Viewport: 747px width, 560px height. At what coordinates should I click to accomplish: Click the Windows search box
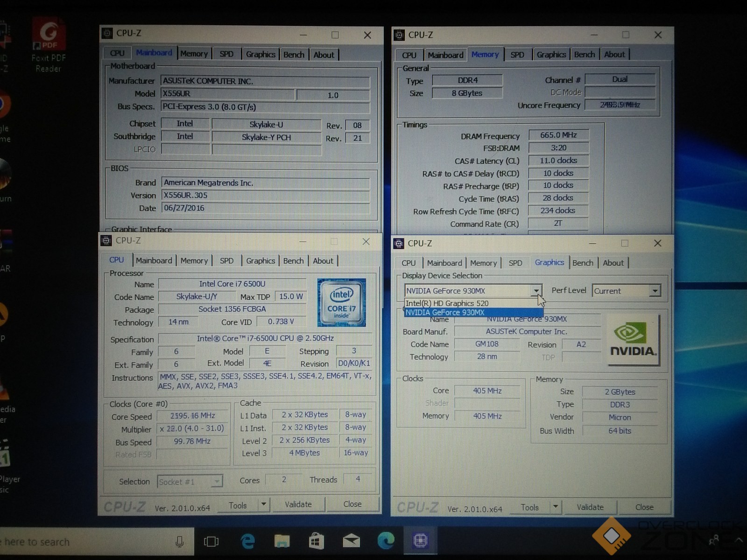click(97, 542)
